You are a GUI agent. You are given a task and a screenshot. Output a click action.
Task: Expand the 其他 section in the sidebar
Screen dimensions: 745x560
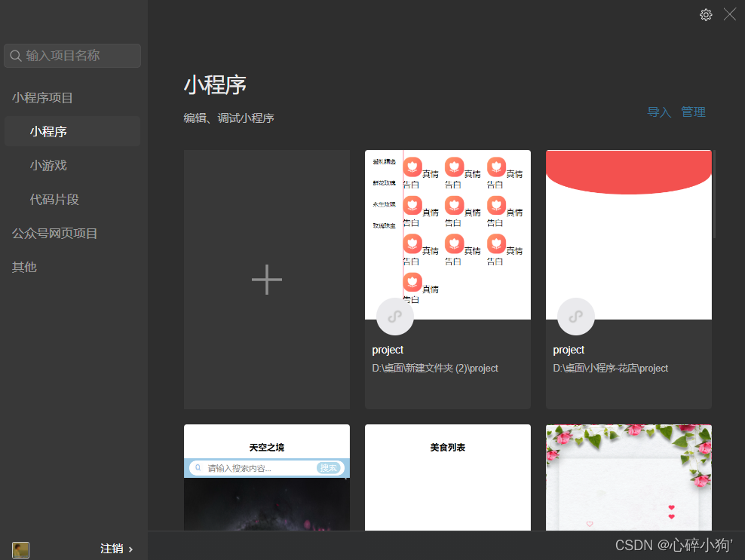point(23,267)
